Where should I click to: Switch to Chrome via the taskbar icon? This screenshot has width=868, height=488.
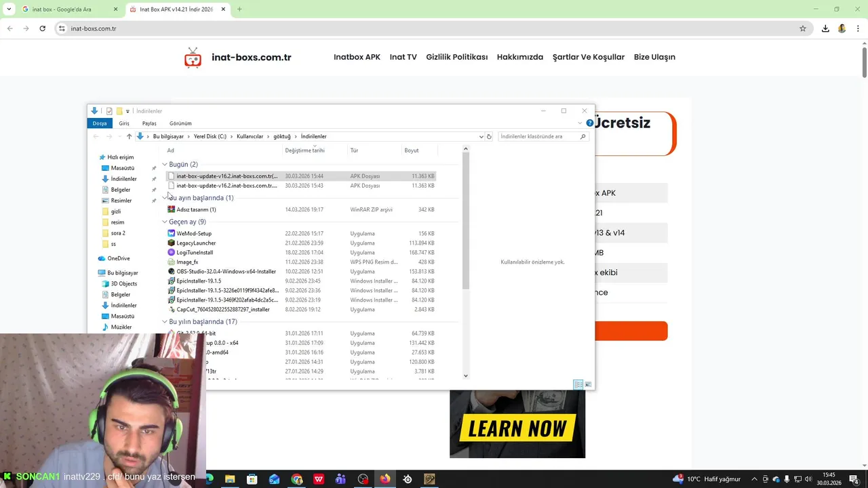296,479
